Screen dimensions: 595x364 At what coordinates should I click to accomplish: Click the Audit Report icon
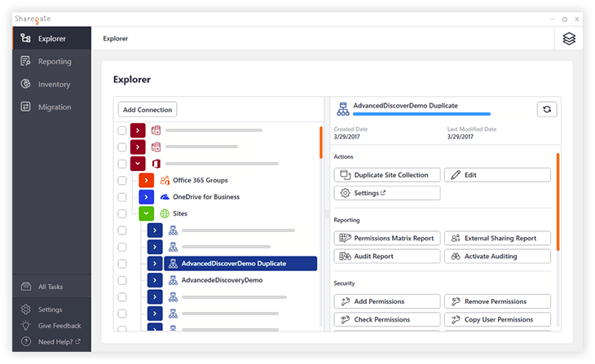(x=345, y=257)
